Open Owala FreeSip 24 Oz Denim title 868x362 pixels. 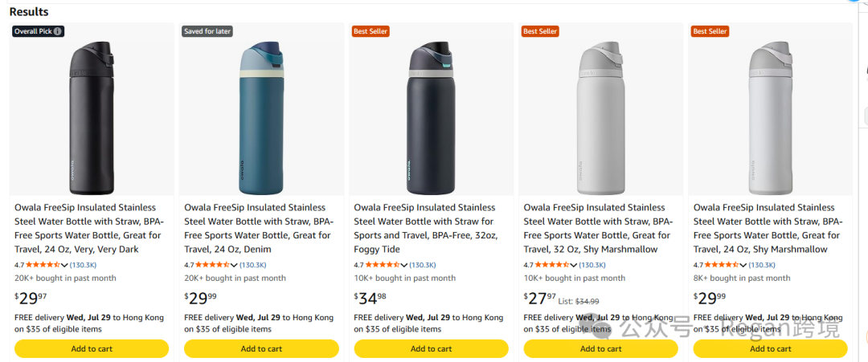coord(258,228)
